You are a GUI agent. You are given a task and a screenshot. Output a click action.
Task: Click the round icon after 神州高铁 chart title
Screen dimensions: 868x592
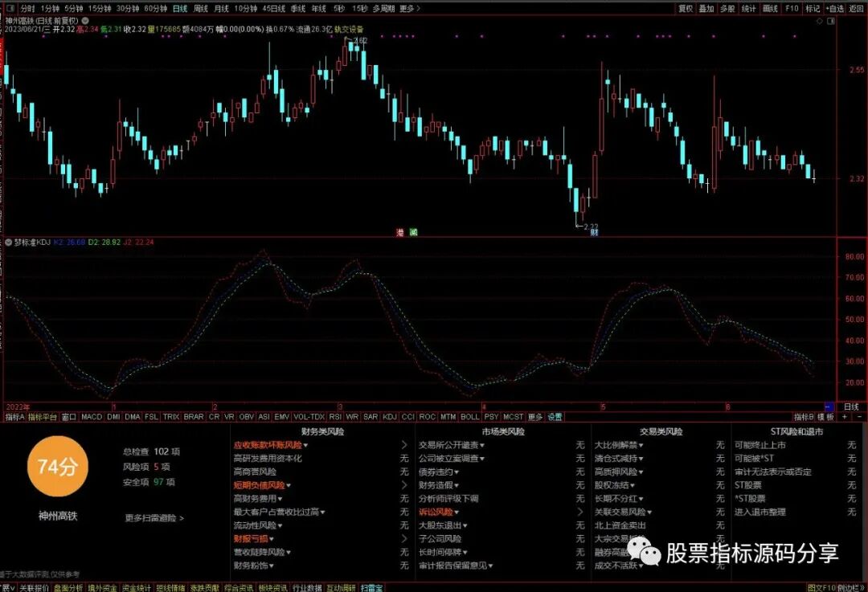(x=85, y=20)
